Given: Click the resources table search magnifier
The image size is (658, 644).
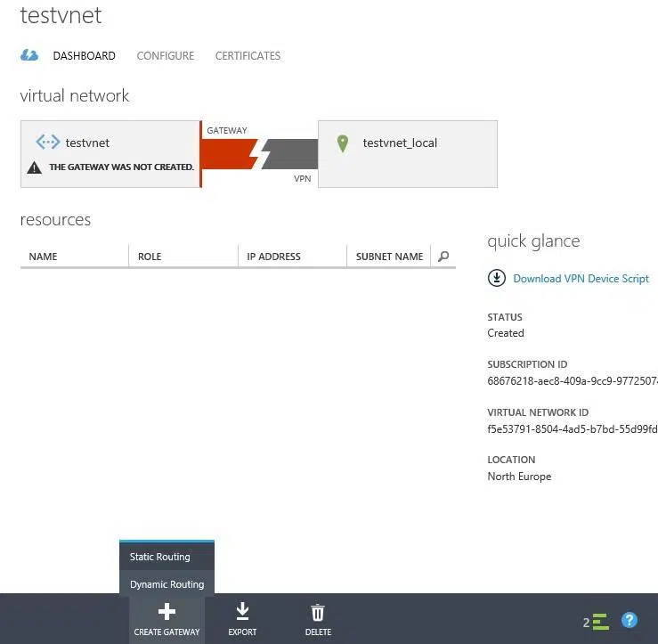Looking at the screenshot, I should click(x=443, y=257).
